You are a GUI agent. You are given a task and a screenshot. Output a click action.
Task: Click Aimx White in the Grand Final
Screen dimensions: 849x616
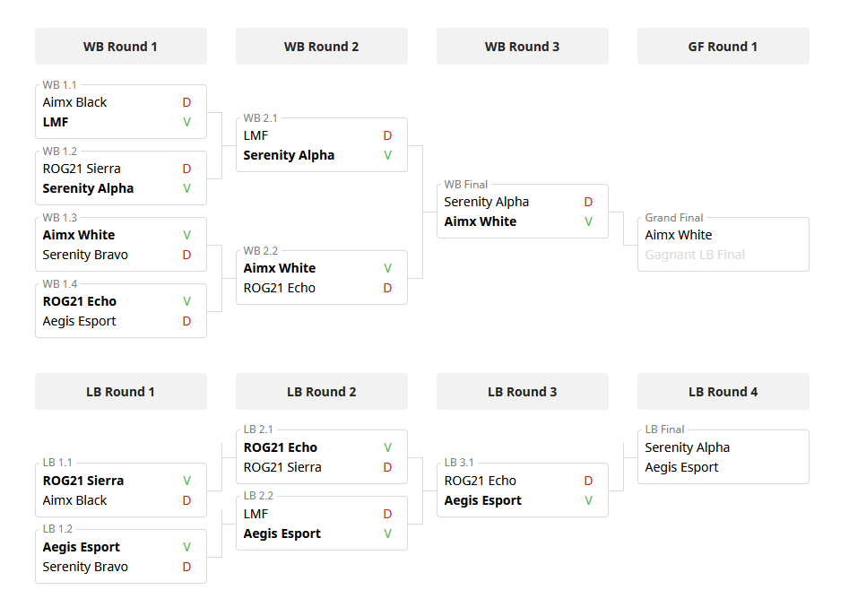pyautogui.click(x=679, y=235)
